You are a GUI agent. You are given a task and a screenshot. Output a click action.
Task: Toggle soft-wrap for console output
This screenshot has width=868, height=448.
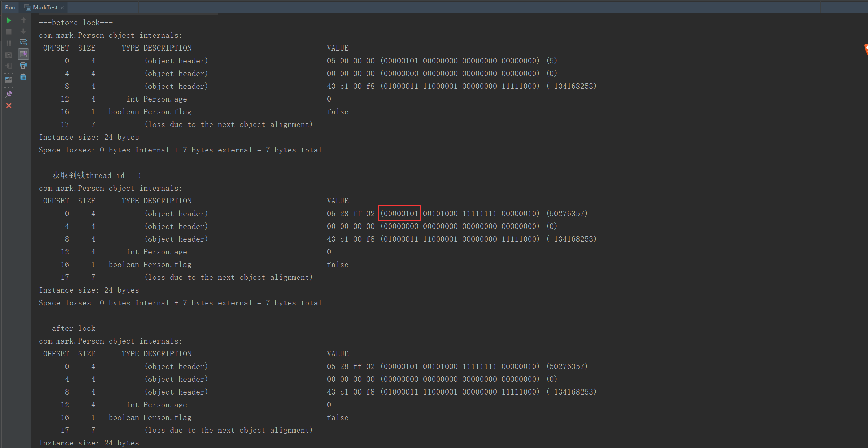tap(23, 43)
